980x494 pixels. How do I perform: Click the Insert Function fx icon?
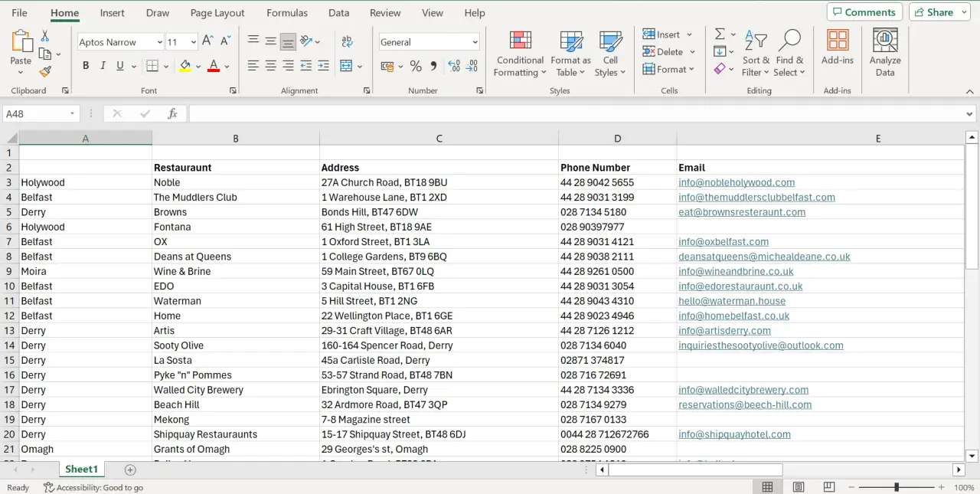(172, 113)
